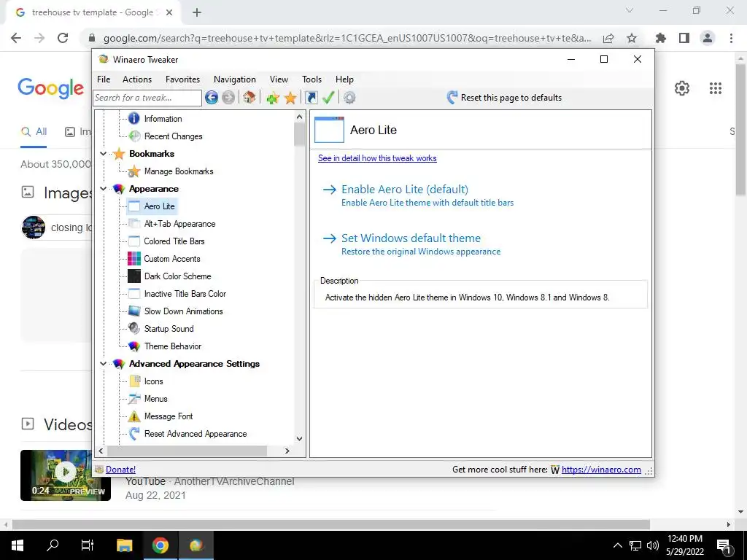Select Menus tree item
This screenshot has height=560, width=747.
[x=156, y=399]
